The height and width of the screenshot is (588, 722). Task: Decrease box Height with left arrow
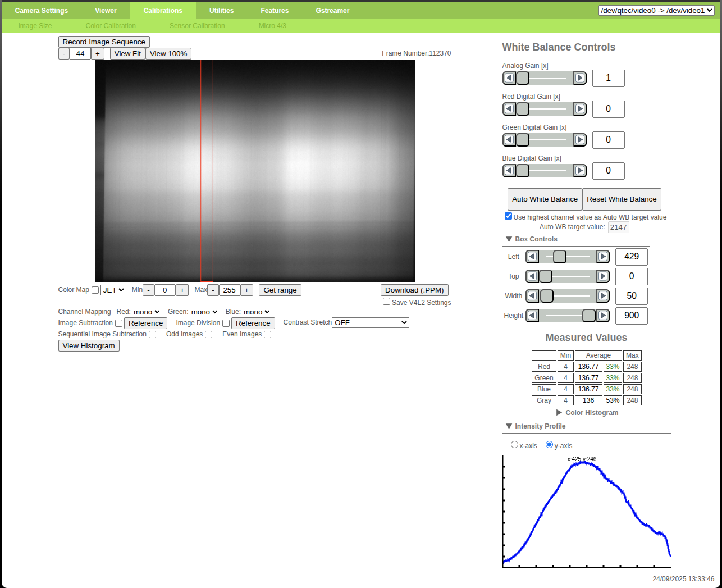[x=532, y=316]
